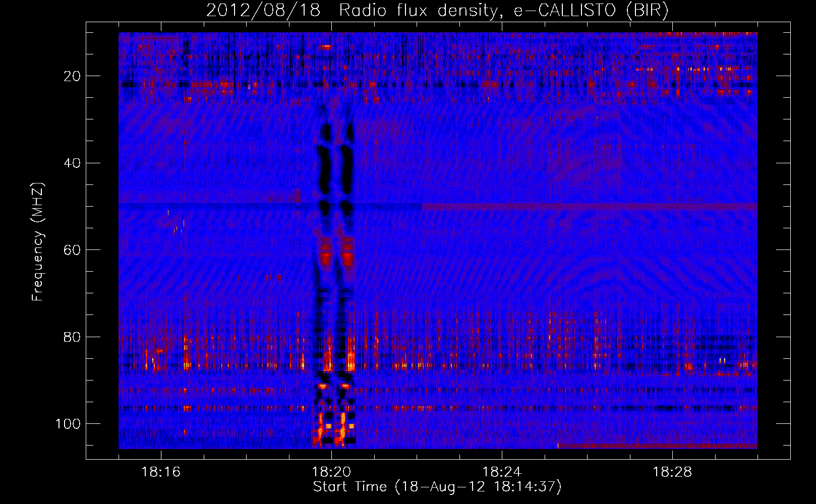Click the "40" frequency tick label
The image size is (816, 504).
pos(73,163)
